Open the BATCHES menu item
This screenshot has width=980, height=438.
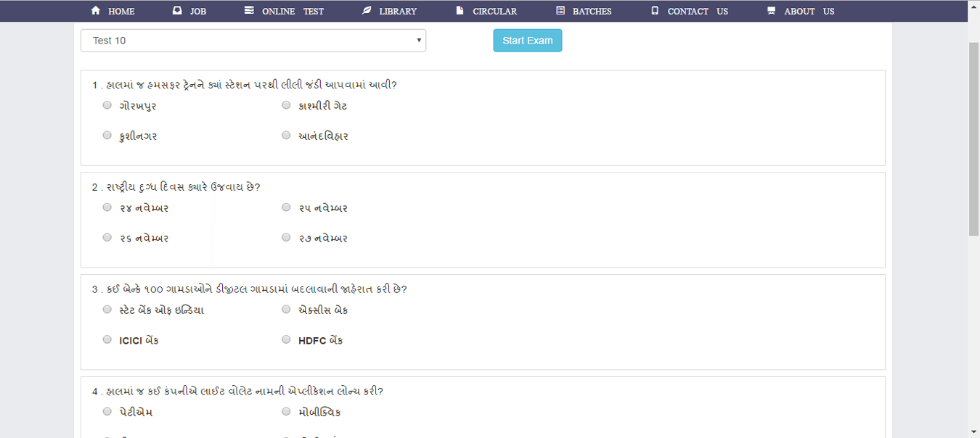[x=592, y=12]
